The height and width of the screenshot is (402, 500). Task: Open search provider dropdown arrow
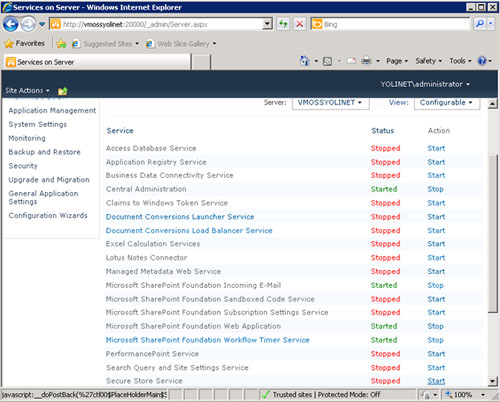click(490, 24)
